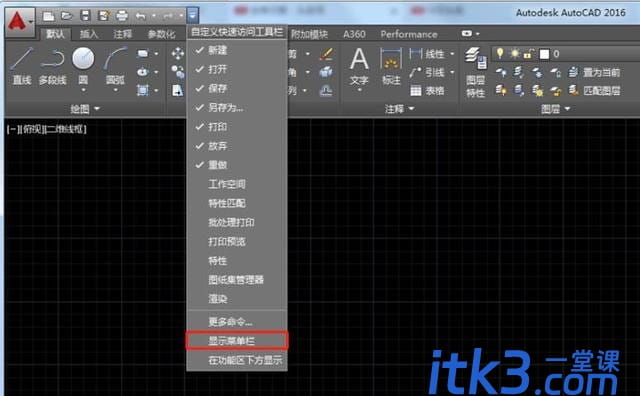Open the undo history dropdown arrow
The width and height of the screenshot is (640, 396).
[x=153, y=16]
